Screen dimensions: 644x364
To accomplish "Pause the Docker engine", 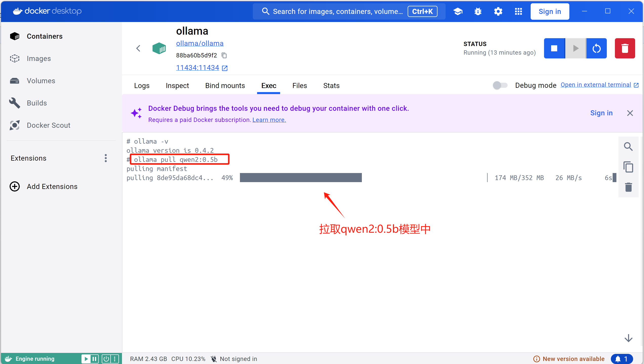I will click(x=94, y=359).
